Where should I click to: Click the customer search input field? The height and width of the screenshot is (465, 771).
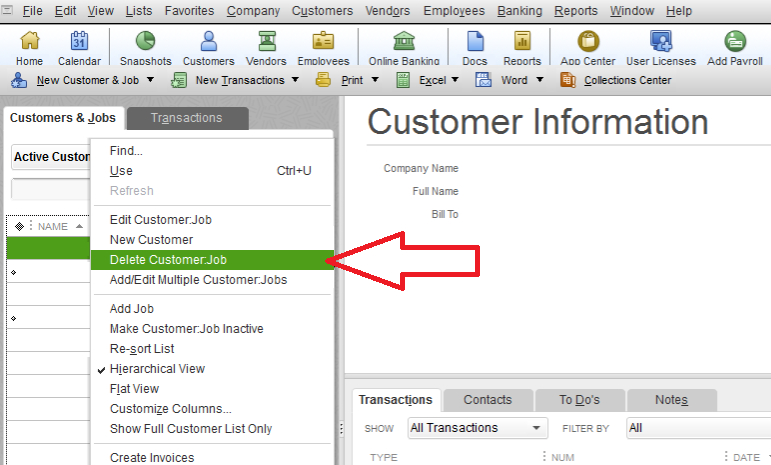coord(51,189)
